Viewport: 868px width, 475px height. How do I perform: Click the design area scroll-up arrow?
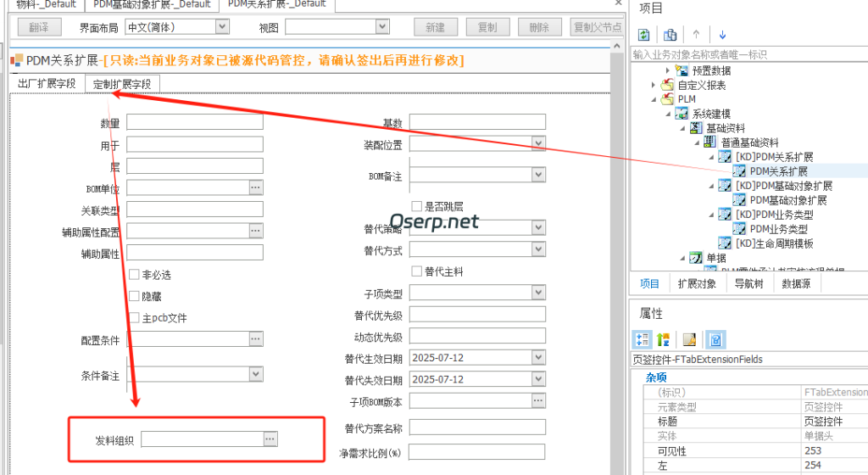coord(617,46)
